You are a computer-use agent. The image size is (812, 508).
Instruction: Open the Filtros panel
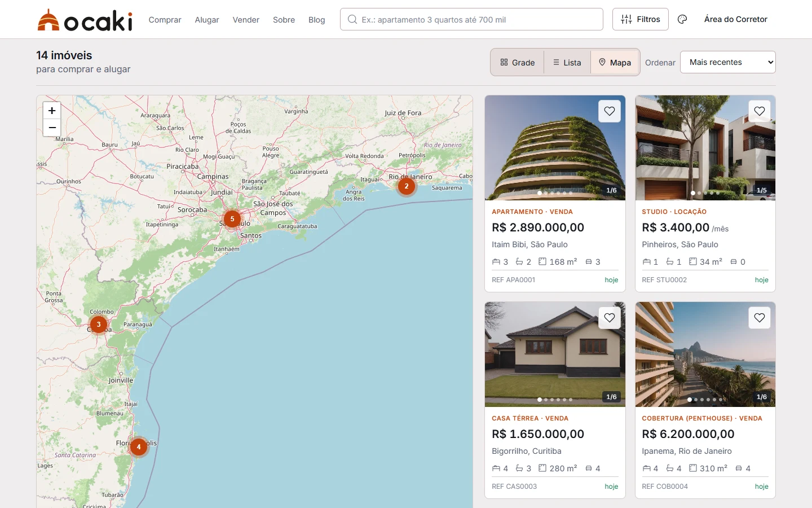pos(641,19)
